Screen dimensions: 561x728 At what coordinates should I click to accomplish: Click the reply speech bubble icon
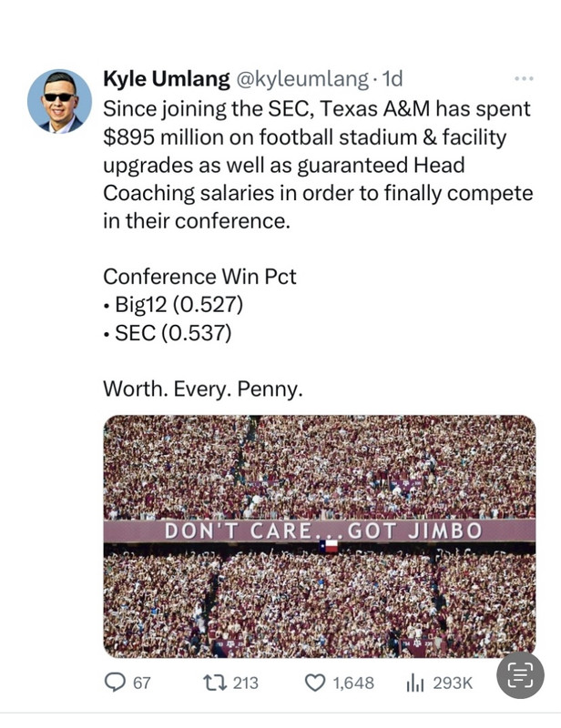tap(116, 682)
